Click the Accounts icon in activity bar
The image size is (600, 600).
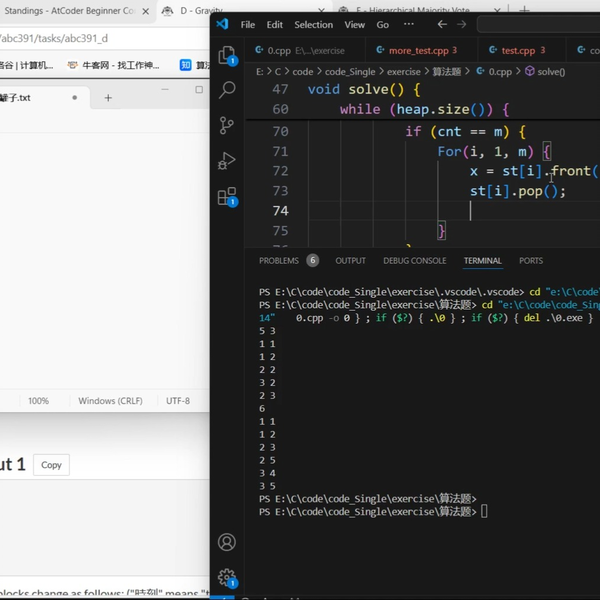coord(227,542)
